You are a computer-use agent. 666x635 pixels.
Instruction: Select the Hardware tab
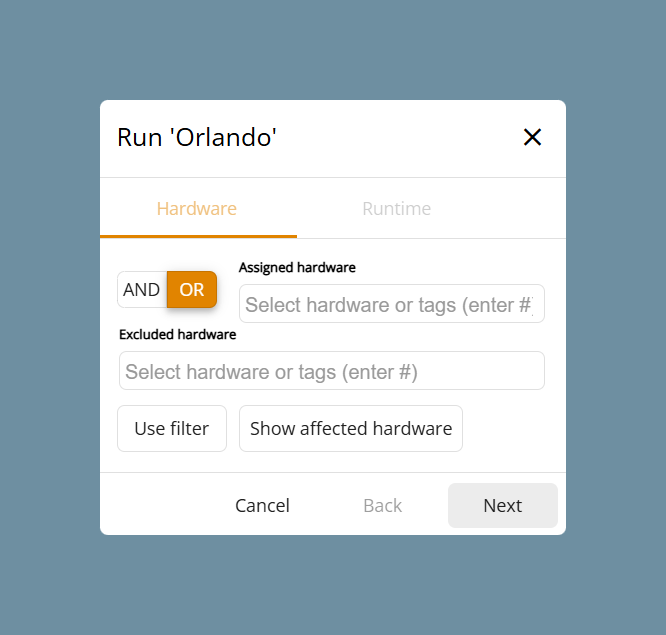point(197,209)
